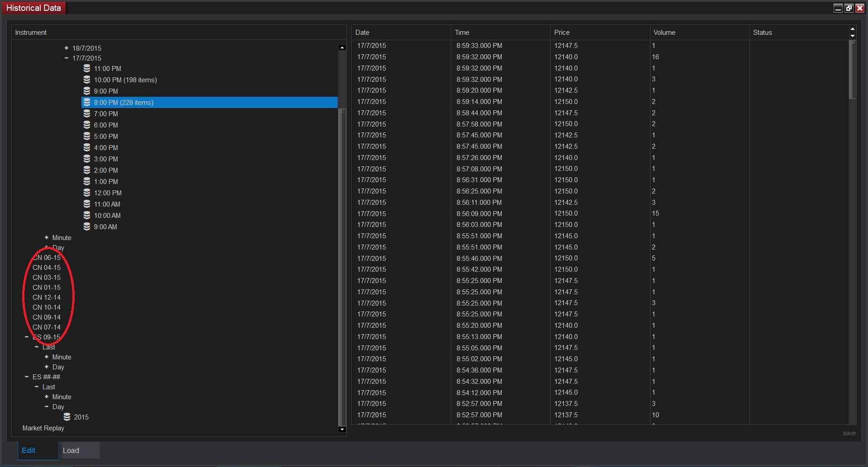The image size is (868, 467).
Task: Choose the 1:00 PM database icon
Action: 87,181
